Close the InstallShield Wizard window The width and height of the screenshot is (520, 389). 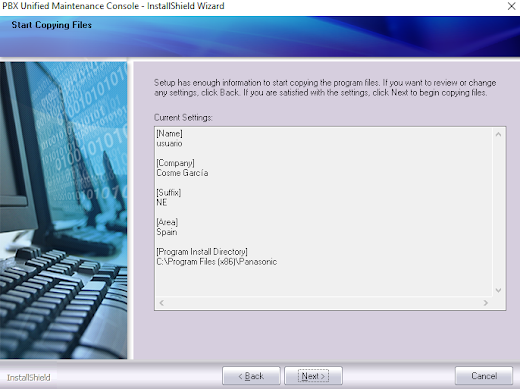pyautogui.click(x=511, y=6)
